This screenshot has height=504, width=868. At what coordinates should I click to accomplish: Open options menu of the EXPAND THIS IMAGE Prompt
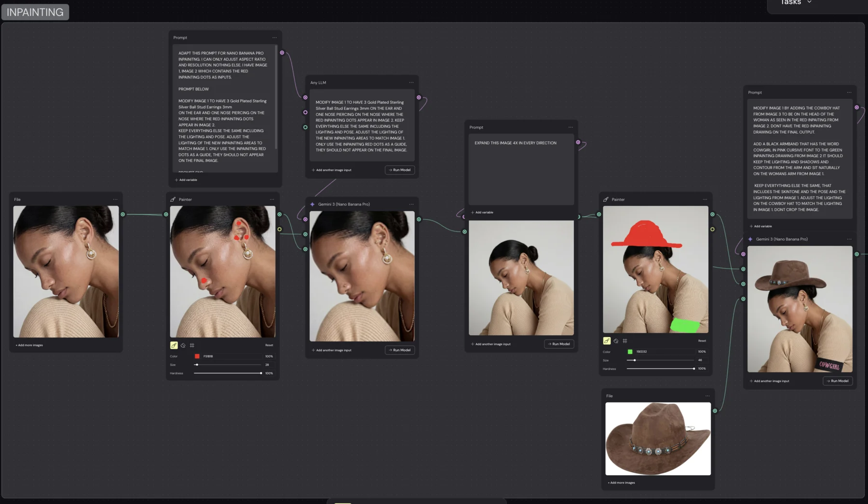click(x=570, y=127)
